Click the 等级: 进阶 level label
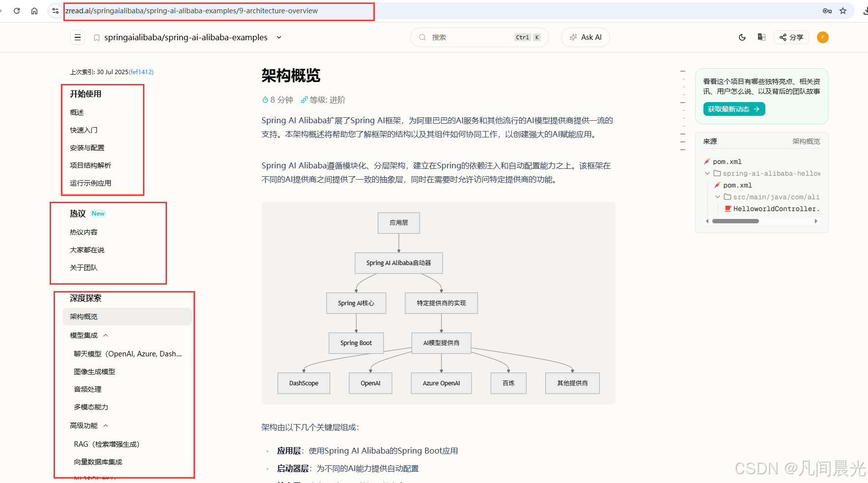This screenshot has height=483, width=868. (x=323, y=100)
